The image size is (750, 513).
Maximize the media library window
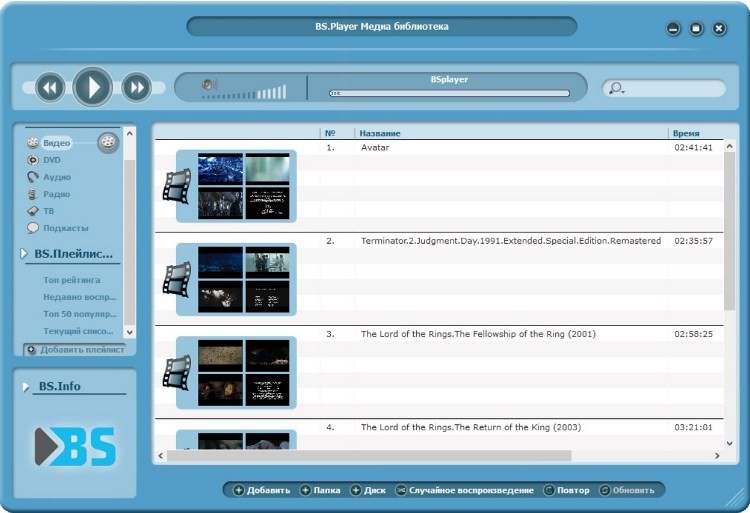click(x=696, y=29)
